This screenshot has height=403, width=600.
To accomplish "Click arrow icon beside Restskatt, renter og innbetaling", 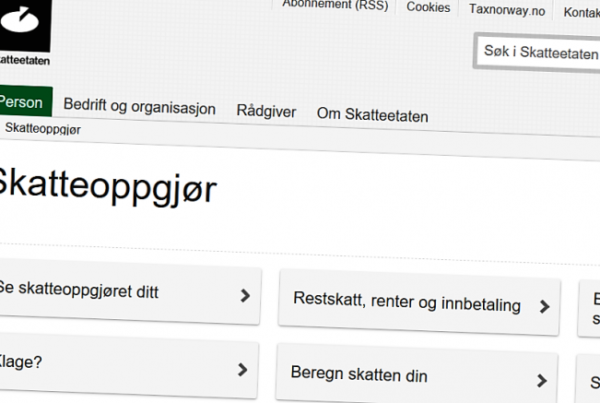I will click(x=544, y=307).
